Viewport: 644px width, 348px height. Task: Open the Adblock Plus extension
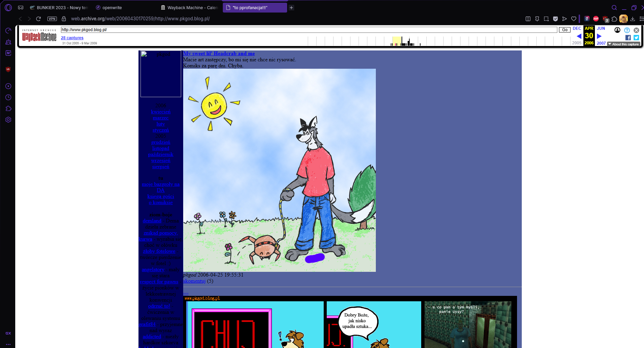coord(596,19)
